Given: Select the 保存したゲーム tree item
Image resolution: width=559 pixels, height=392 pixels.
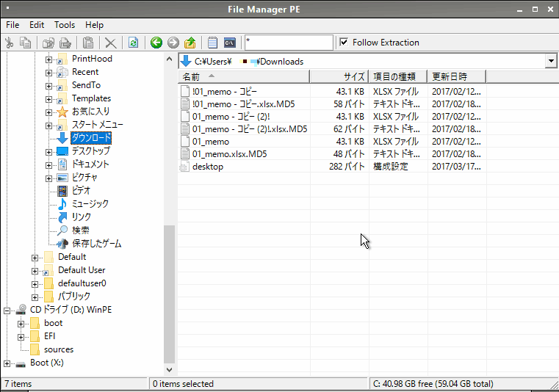Looking at the screenshot, I should click(97, 244).
